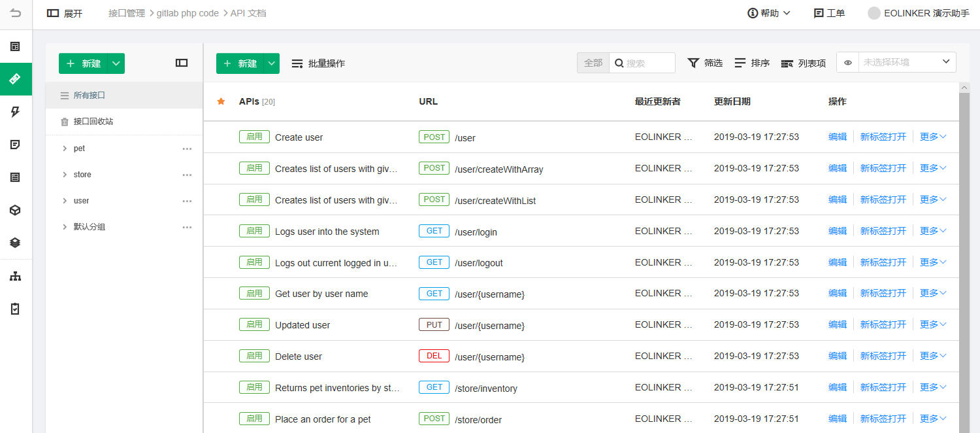The height and width of the screenshot is (433, 980).
Task: Open 列表项 column settings
Action: pos(804,63)
